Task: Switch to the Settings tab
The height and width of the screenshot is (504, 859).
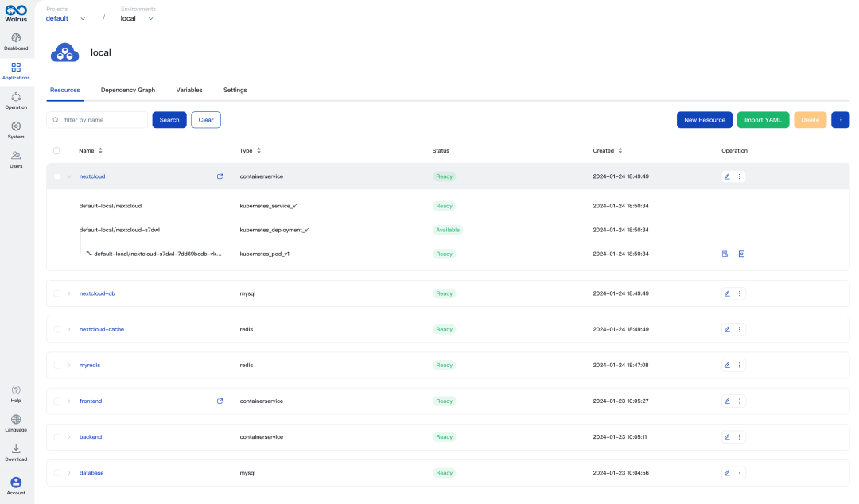Action: pos(235,91)
